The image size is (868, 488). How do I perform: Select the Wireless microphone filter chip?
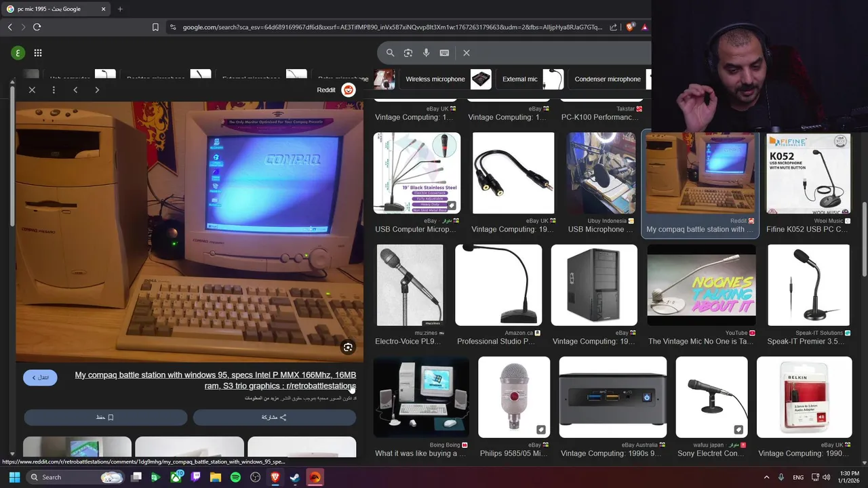coord(446,79)
